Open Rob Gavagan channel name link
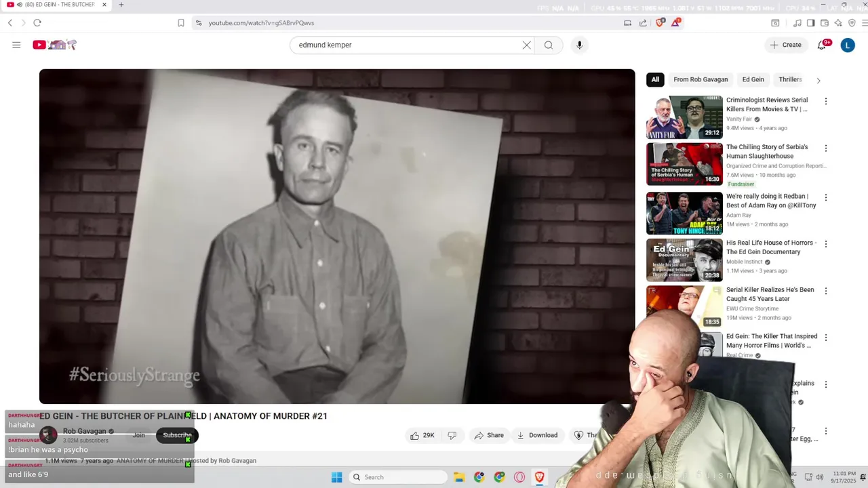The image size is (868, 488). 85,431
